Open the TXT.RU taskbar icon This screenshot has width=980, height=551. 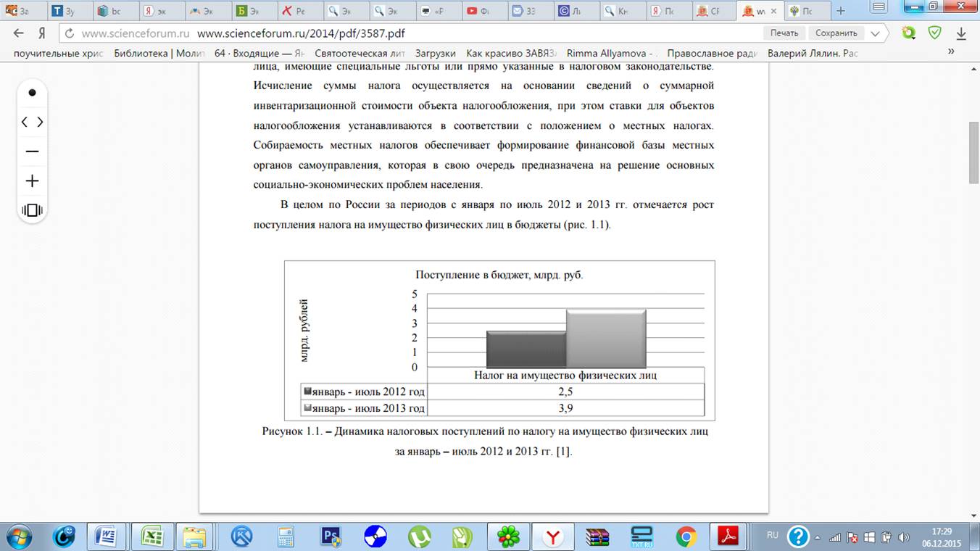click(642, 536)
